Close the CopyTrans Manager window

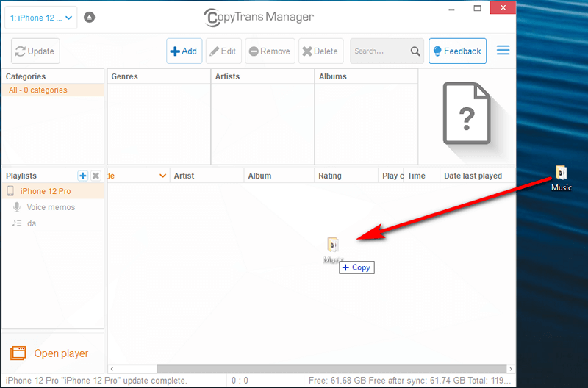click(x=503, y=8)
